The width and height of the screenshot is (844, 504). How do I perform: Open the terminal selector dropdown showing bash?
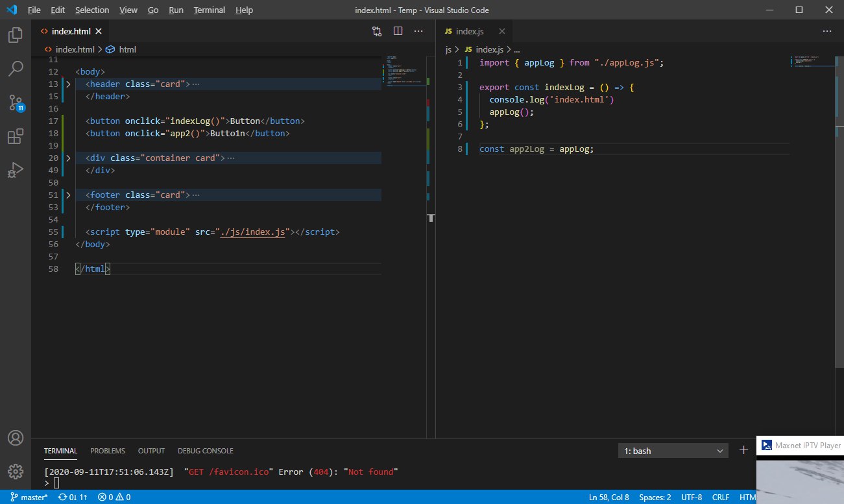click(674, 451)
